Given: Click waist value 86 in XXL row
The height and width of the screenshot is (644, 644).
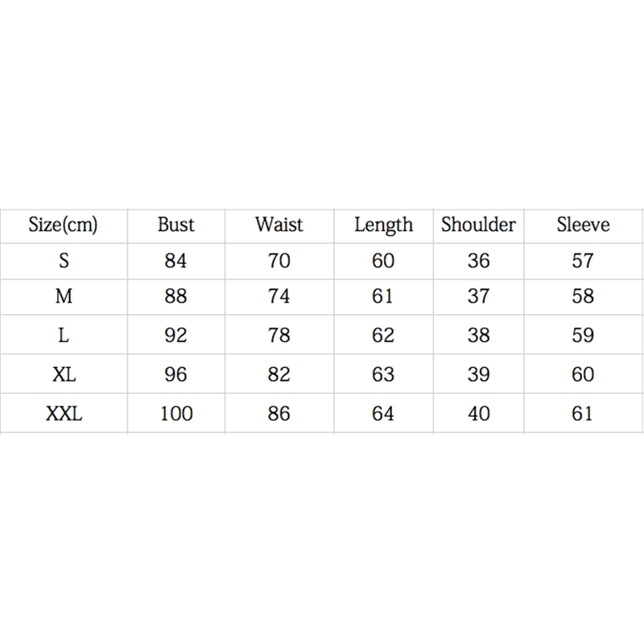Looking at the screenshot, I should tap(279, 414).
